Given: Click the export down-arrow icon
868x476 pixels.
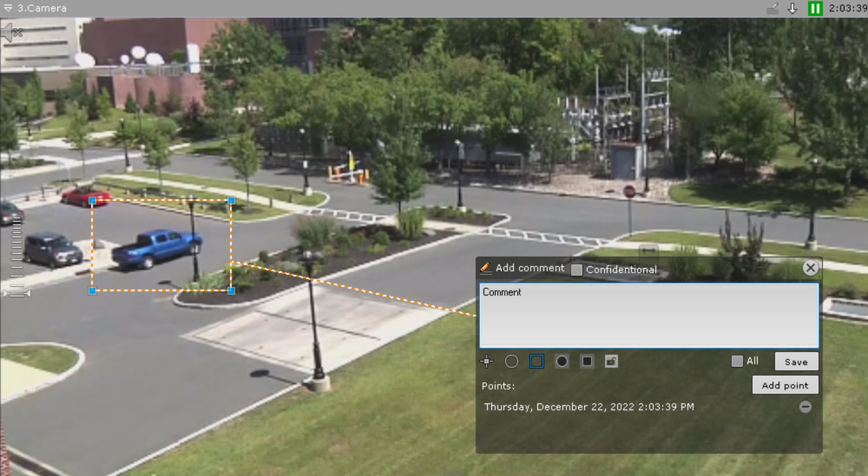Looking at the screenshot, I should tap(793, 9).
